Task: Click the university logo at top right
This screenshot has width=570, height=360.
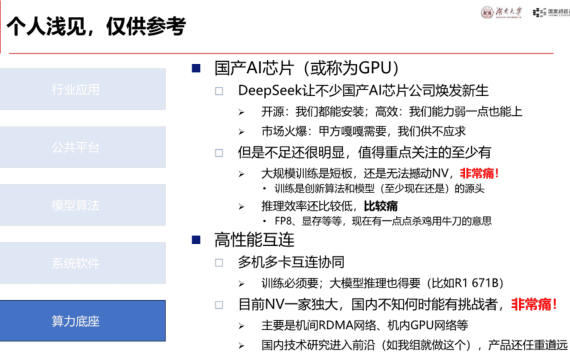Action: (x=501, y=12)
